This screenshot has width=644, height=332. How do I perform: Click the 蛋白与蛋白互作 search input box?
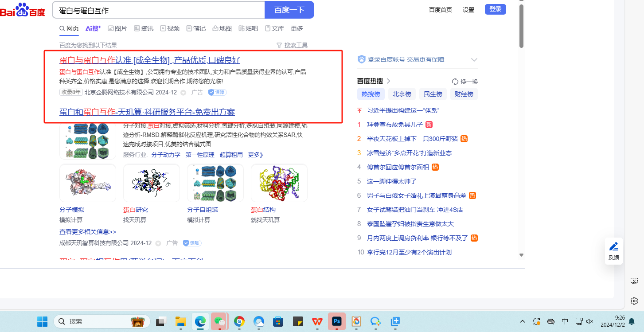(160, 10)
